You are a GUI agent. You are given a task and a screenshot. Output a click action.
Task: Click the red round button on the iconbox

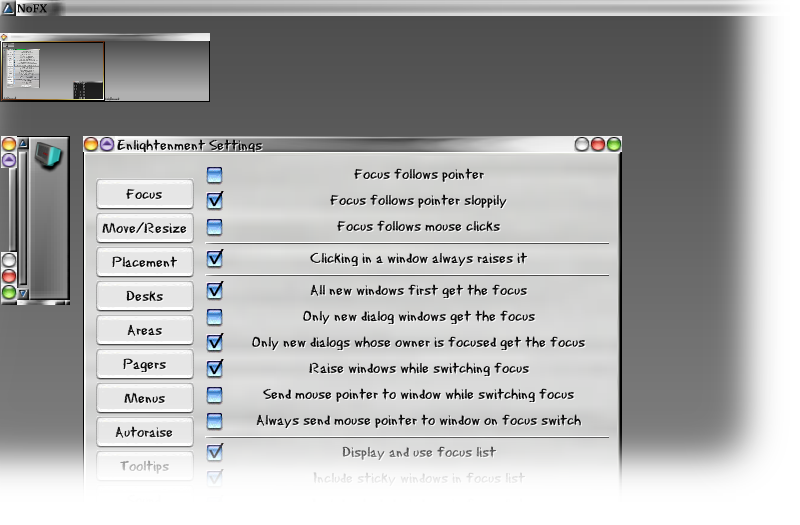coord(9,276)
